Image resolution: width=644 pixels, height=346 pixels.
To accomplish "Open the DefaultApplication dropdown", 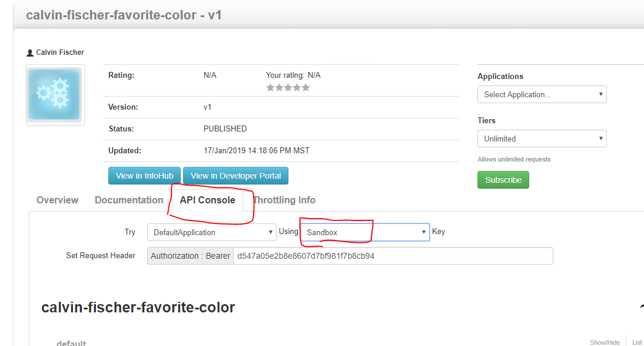I will [211, 232].
